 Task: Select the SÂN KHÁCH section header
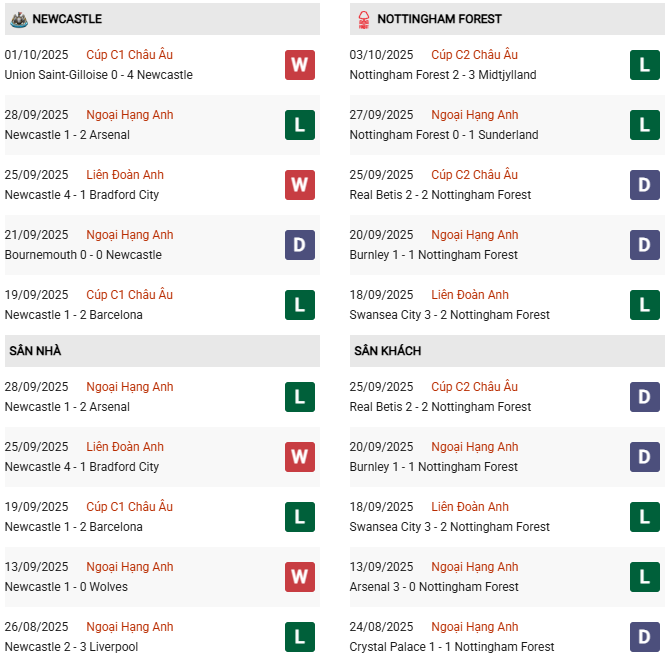click(387, 351)
